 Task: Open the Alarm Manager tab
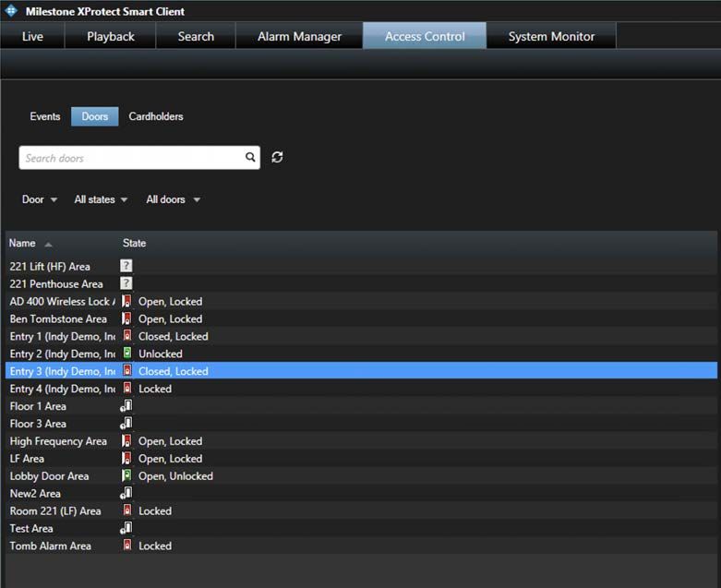[299, 36]
